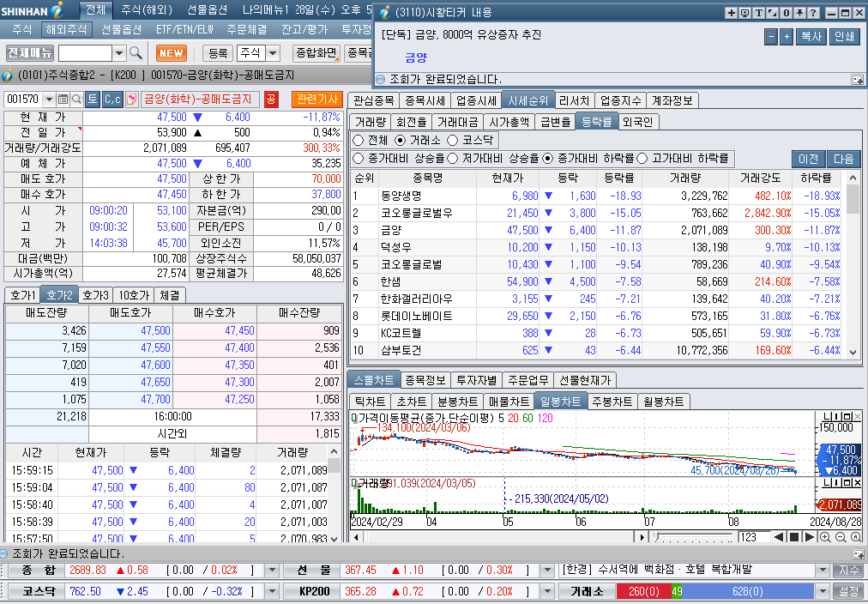Click the diagonal arrows resize icon in title bar
The image size is (868, 604).
(x=772, y=13)
